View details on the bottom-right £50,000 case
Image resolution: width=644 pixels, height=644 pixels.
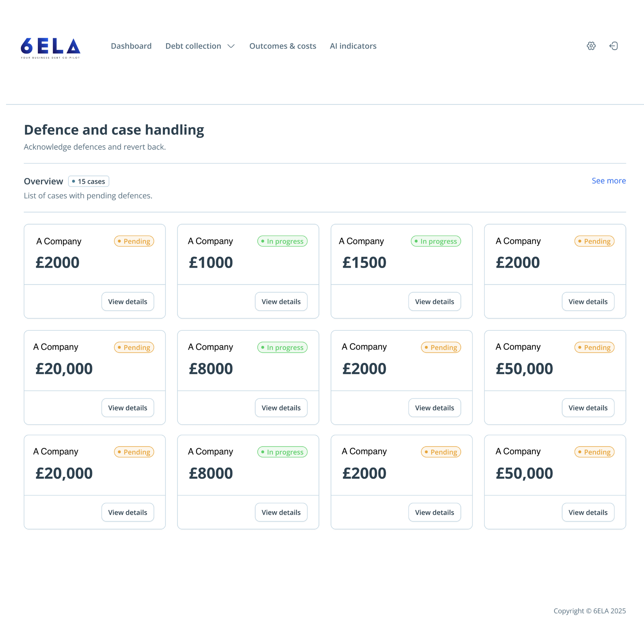tap(588, 512)
